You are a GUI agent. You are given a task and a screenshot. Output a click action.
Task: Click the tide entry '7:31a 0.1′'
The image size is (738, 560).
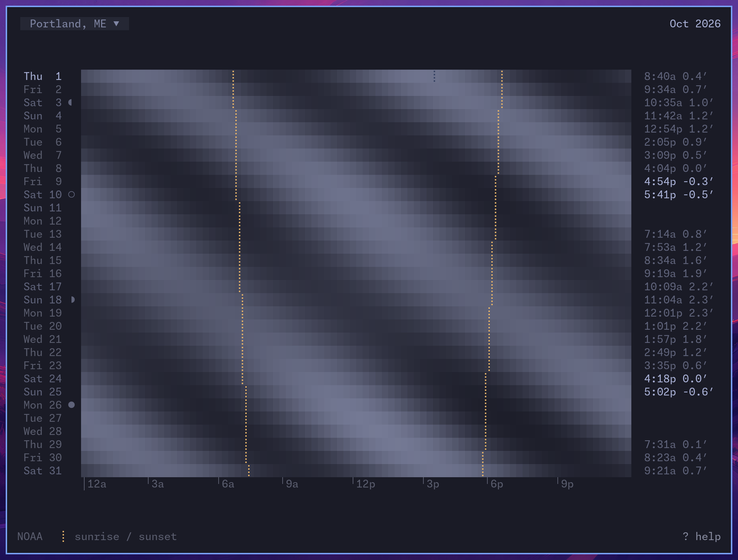coord(675,445)
